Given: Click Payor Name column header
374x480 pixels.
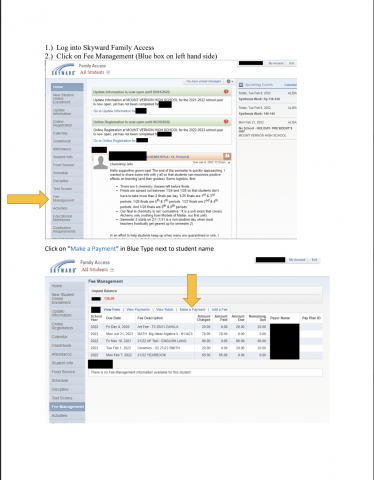Looking at the screenshot, I should click(280, 318).
